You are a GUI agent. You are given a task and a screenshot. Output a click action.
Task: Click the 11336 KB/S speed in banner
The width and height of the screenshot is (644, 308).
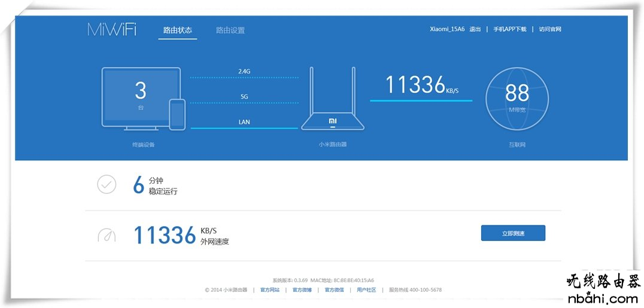421,85
